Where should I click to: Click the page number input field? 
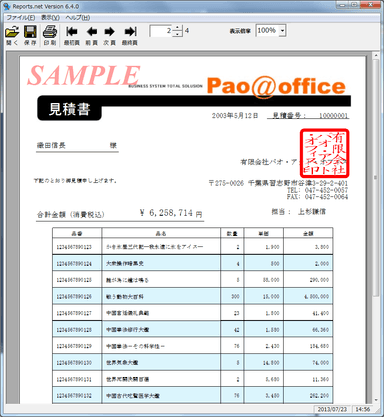pyautogui.click(x=161, y=31)
